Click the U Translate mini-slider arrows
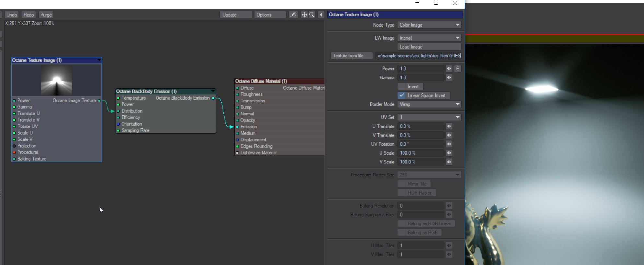Screen dimensions: 644x265 tap(449, 126)
